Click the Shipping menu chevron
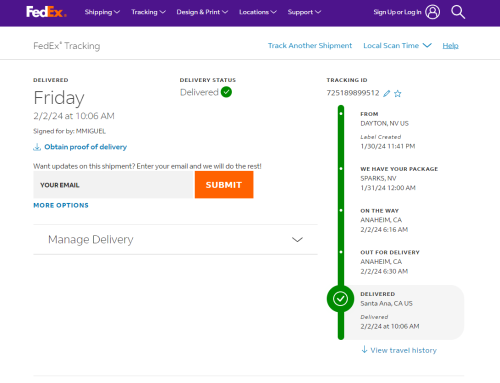This screenshot has height=383, width=500. pyautogui.click(x=117, y=12)
